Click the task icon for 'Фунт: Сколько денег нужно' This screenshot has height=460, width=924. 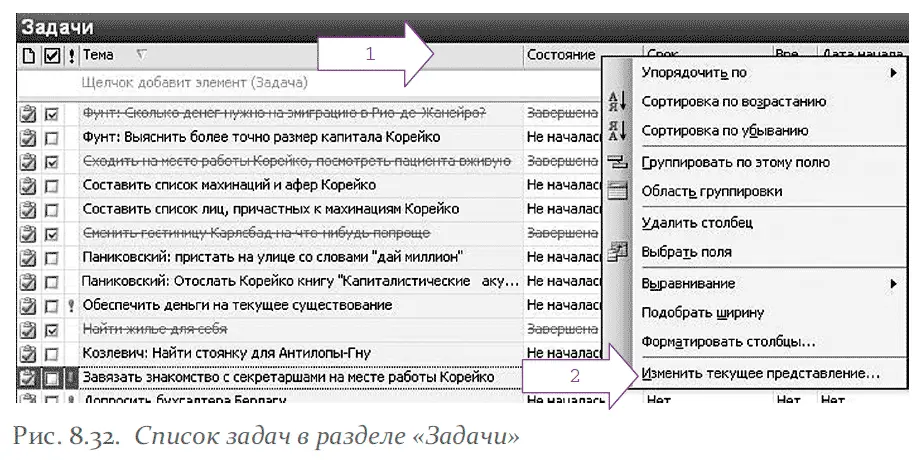click(28, 113)
